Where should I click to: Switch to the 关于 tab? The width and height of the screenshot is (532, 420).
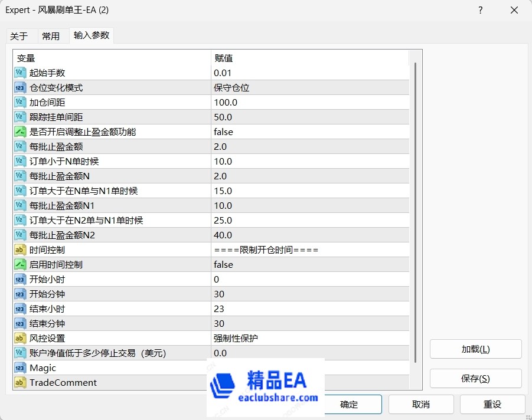[x=19, y=37]
